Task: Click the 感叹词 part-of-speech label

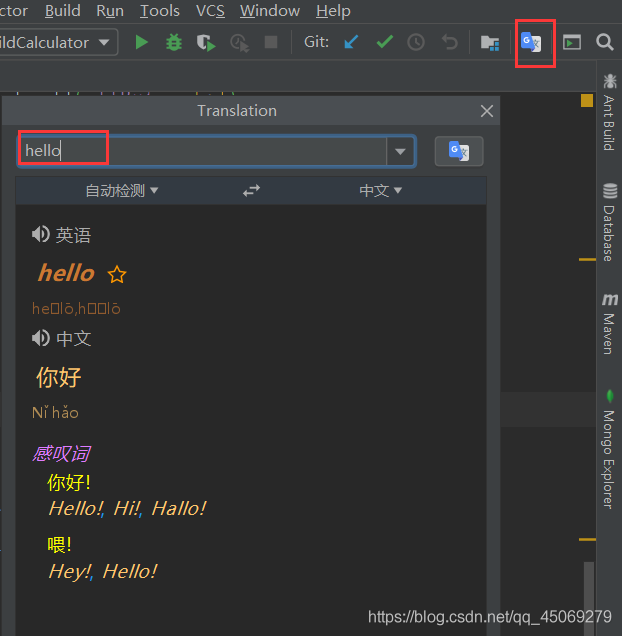Action: tap(61, 453)
